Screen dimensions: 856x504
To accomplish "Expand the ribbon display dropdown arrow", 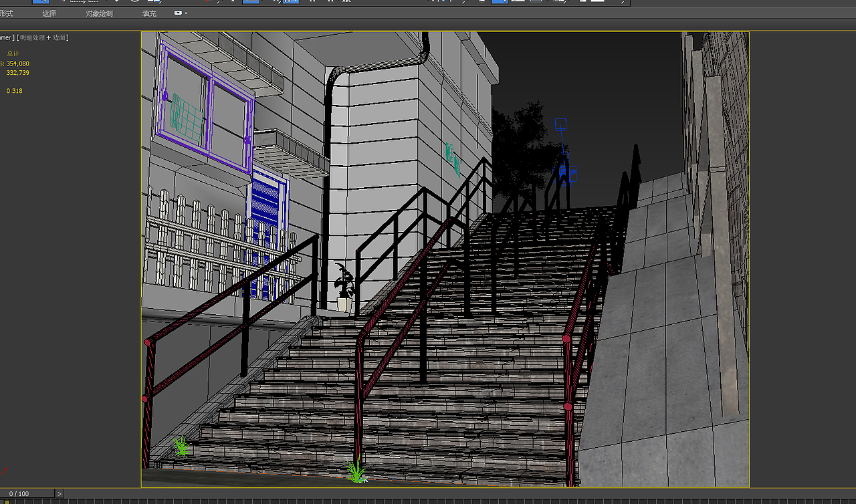I will pyautogui.click(x=186, y=13).
